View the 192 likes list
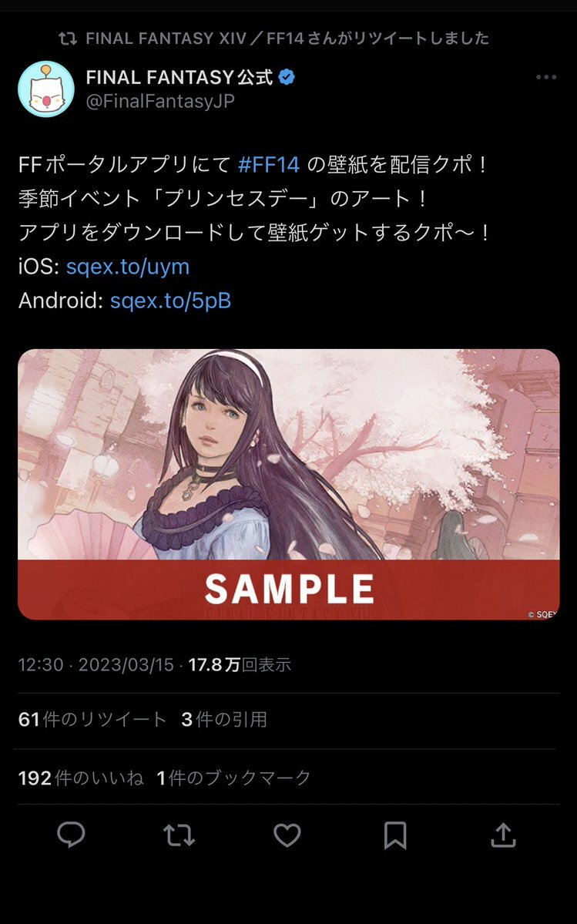 point(81,778)
